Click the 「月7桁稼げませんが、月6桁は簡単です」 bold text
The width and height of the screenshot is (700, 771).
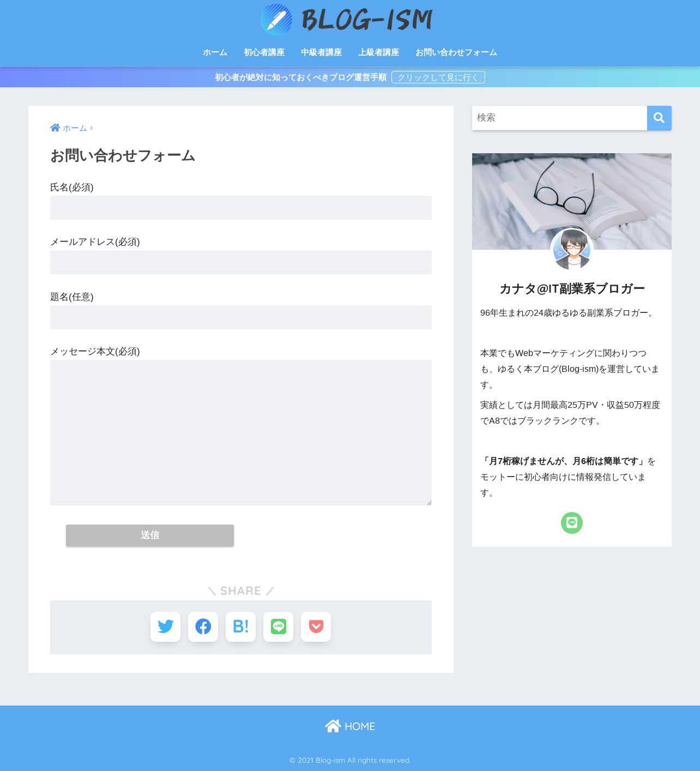pyautogui.click(x=564, y=461)
